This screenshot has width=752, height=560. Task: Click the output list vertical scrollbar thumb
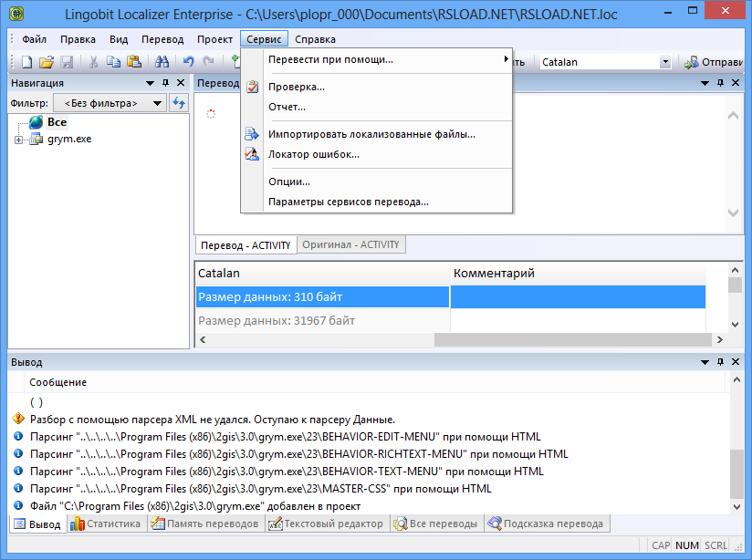point(736,473)
